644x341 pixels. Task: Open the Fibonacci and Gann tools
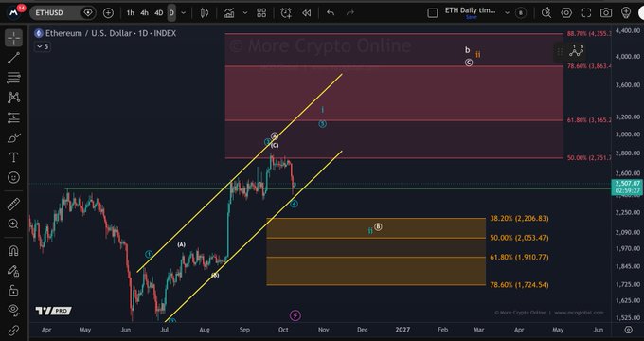pyautogui.click(x=13, y=78)
